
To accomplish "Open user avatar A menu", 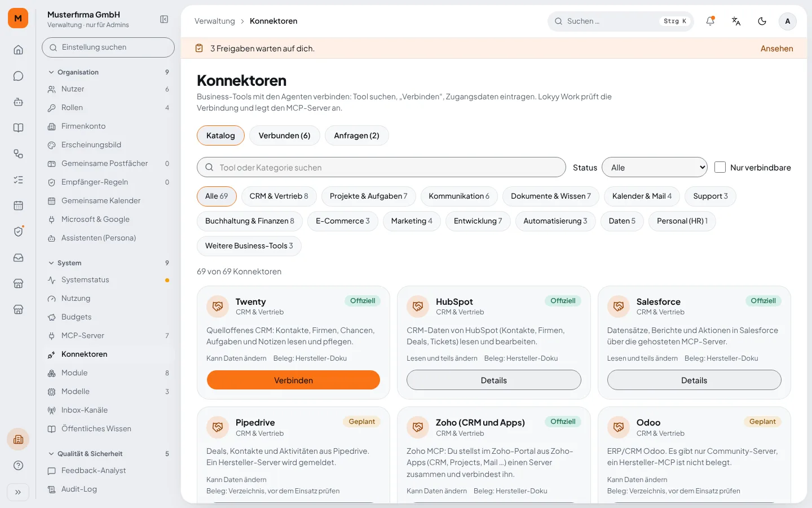I will point(788,21).
